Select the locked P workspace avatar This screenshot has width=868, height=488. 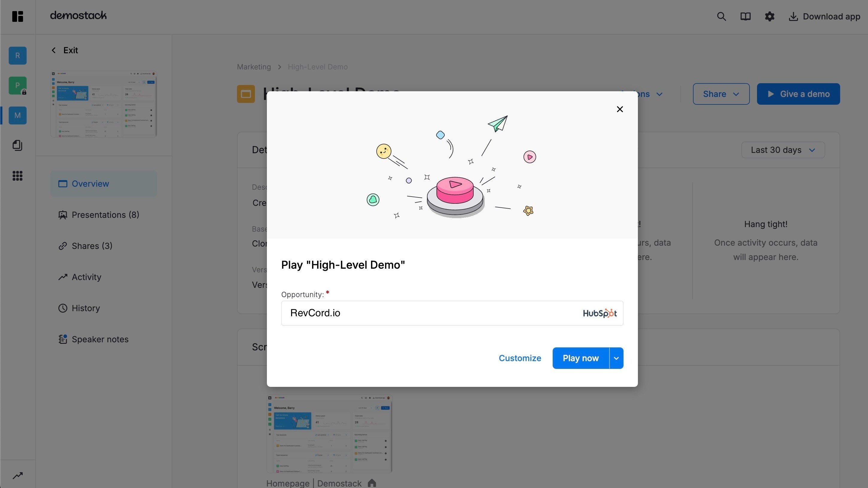18,85
